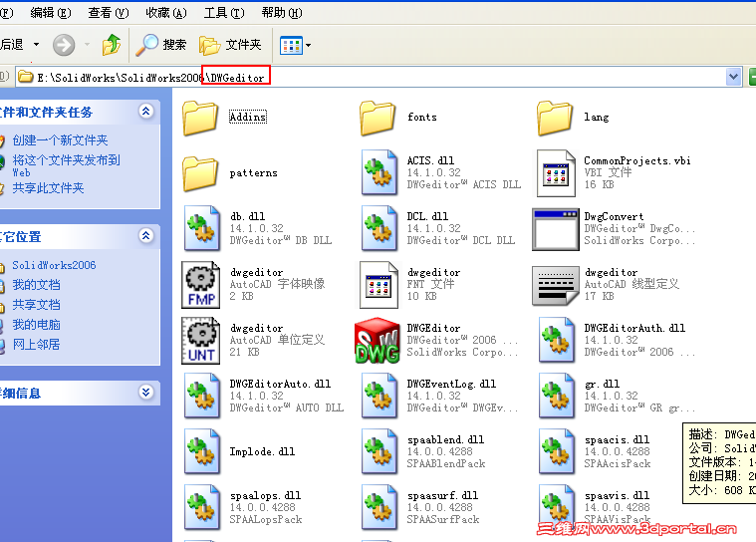Image resolution: width=756 pixels, height=542 pixels.
Task: Toggle the Folders pane button
Action: [x=230, y=45]
